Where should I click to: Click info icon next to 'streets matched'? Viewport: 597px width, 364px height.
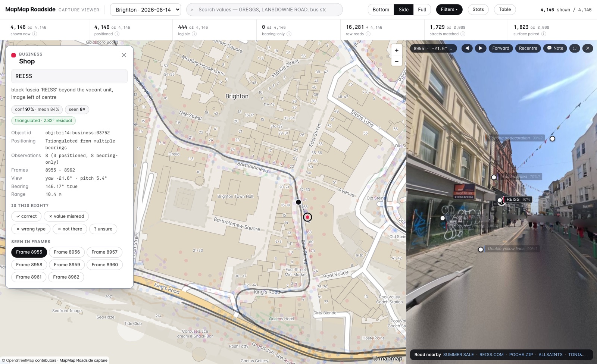[x=463, y=34]
